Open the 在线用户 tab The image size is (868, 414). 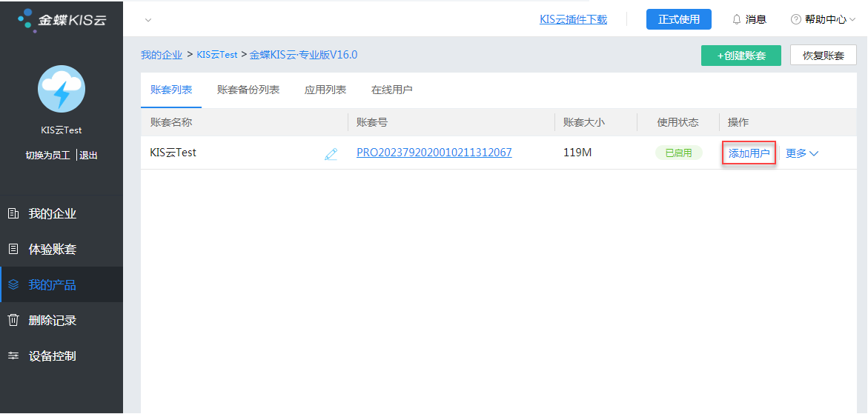pos(391,90)
